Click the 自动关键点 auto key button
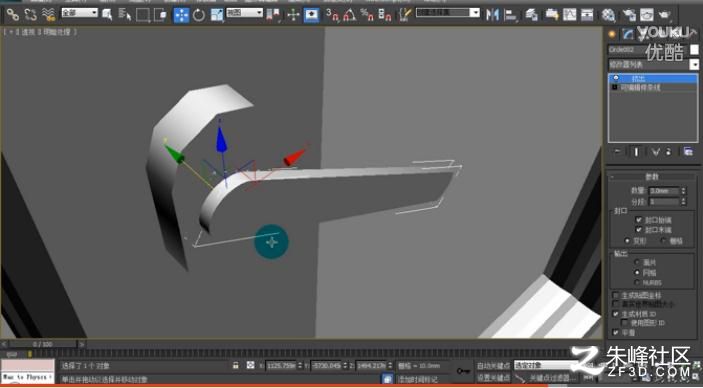Screen dimensions: 703x388 493,366
